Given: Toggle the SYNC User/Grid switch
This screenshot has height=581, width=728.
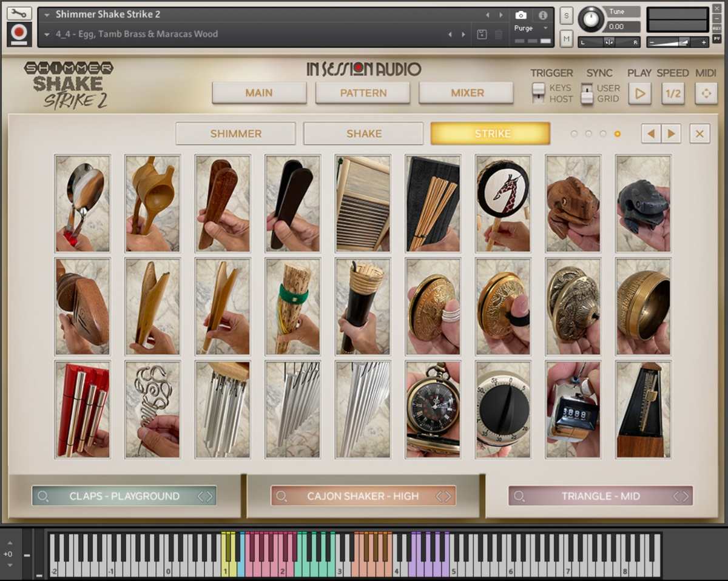Looking at the screenshot, I should click(587, 94).
